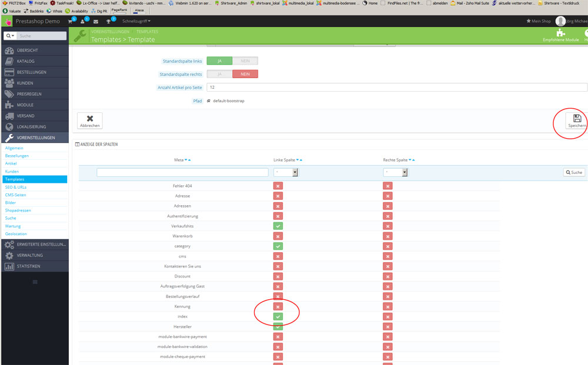Collapse the sidebar using the menu icon
This screenshot has width=588, height=365.
coord(35,282)
